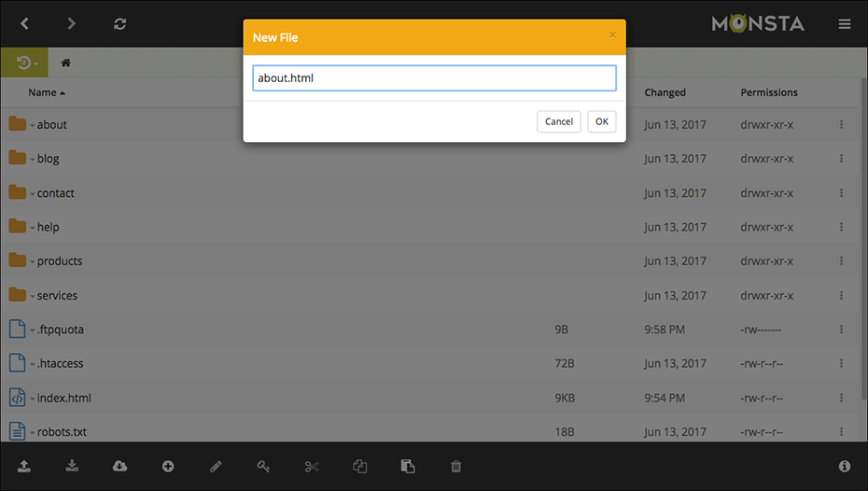The image size is (868, 491).
Task: Click the back navigation arrow
Action: pyautogui.click(x=24, y=23)
